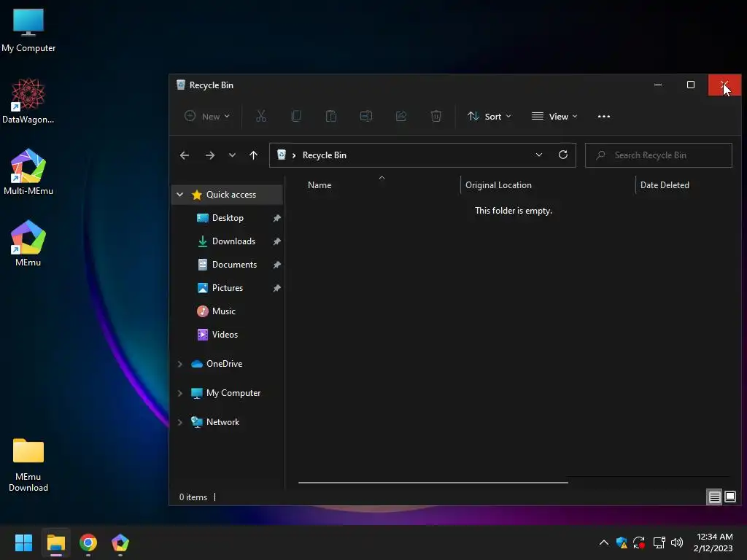
Task: Select OneDrive in the navigation pane
Action: [x=224, y=364]
